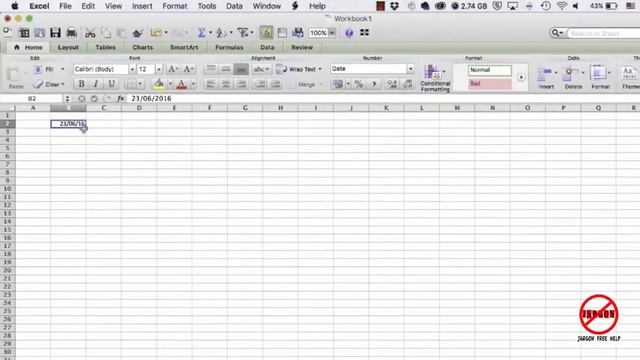Toggle align bottom vertical alignment
This screenshot has height=360, width=640.
click(241, 69)
